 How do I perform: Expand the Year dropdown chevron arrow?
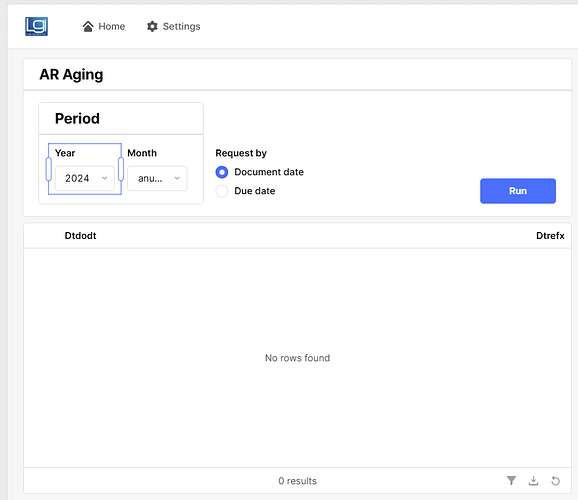pos(104,178)
